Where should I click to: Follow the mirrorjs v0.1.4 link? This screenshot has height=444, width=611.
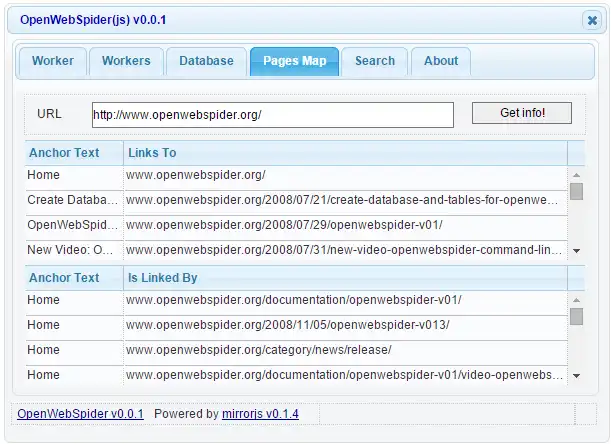260,414
